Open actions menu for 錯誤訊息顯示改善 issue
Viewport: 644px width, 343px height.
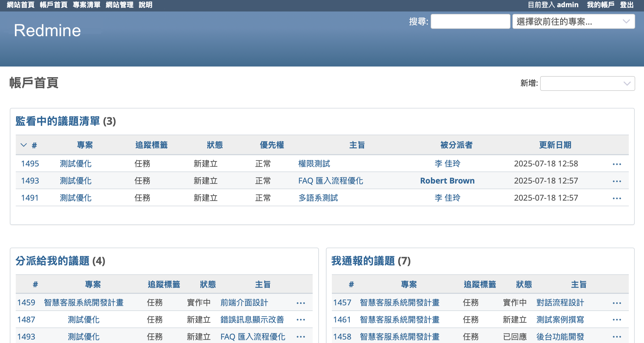301,320
